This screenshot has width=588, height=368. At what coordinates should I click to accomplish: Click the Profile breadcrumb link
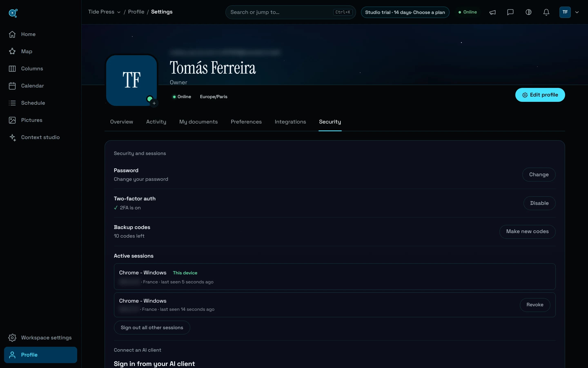point(136,12)
